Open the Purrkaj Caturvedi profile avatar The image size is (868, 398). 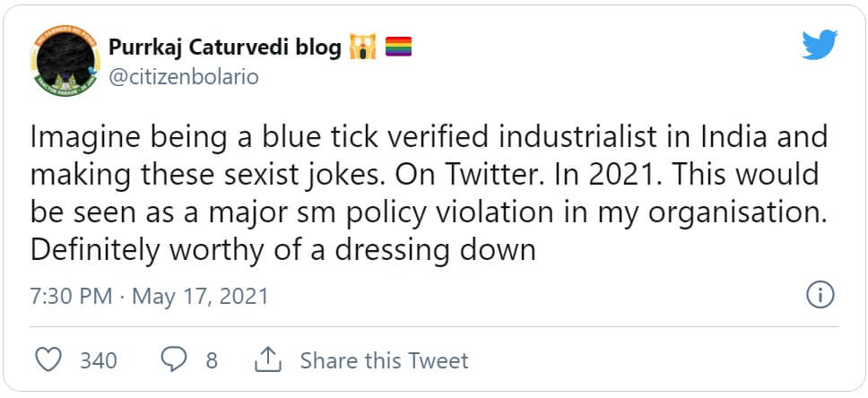[x=61, y=61]
